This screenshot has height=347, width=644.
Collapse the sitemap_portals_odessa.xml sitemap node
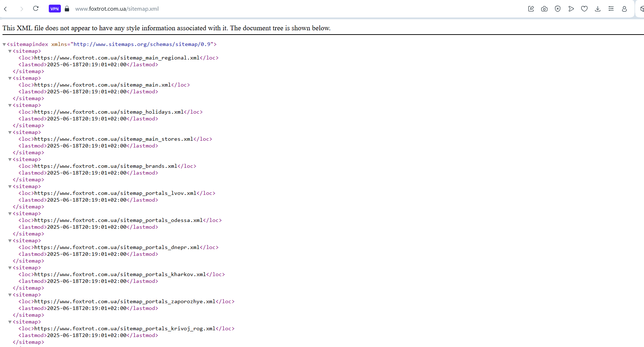(x=10, y=214)
